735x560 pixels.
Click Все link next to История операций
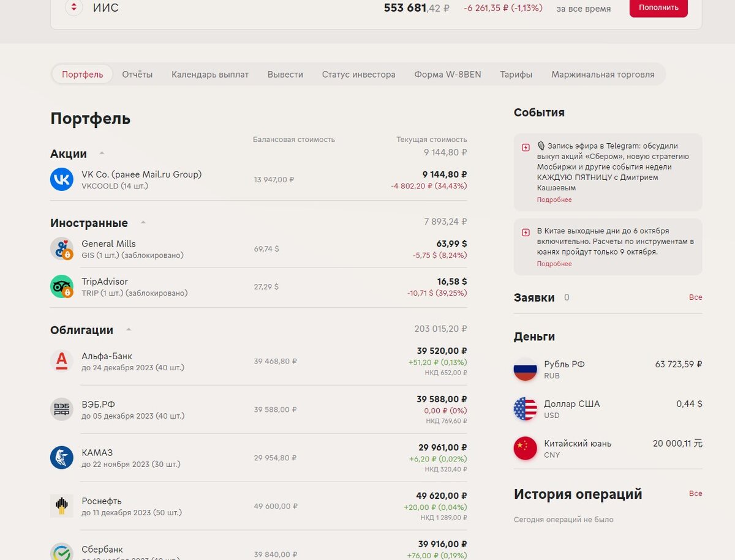coord(696,493)
